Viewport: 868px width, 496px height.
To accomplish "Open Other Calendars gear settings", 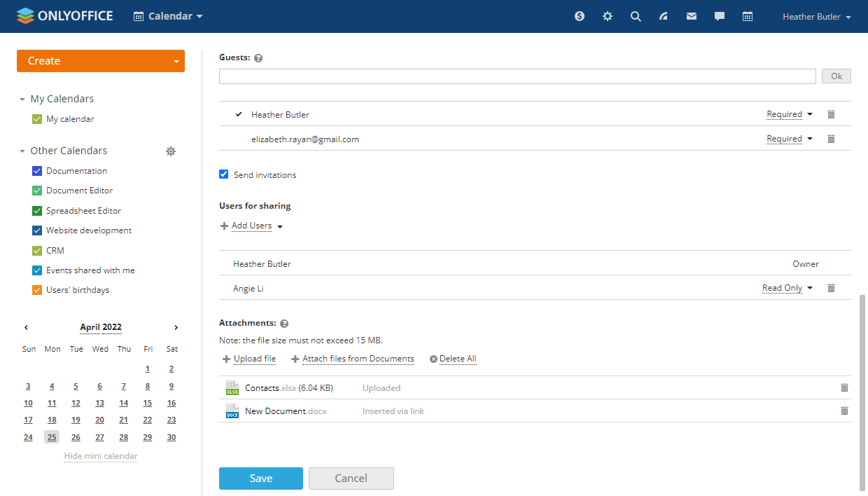I will click(x=171, y=151).
